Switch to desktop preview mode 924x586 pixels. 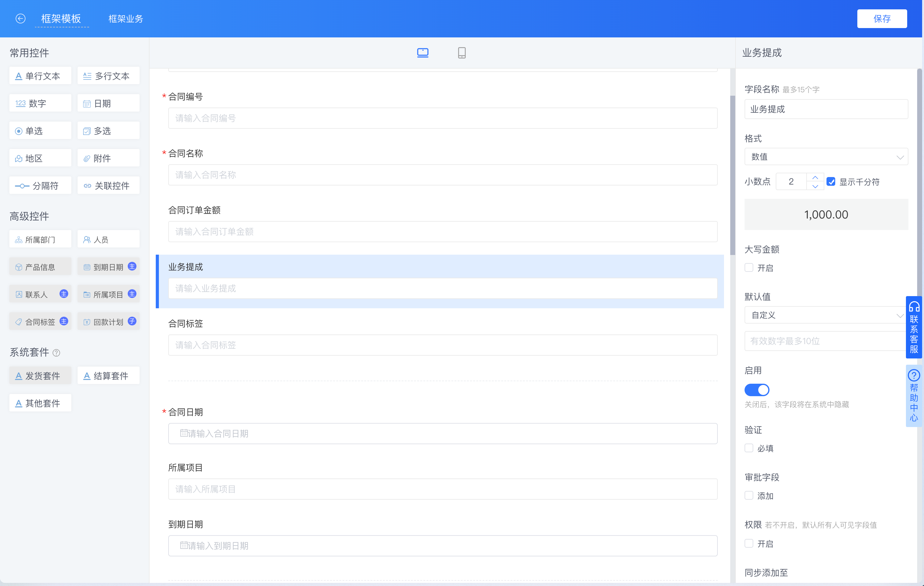(x=422, y=53)
